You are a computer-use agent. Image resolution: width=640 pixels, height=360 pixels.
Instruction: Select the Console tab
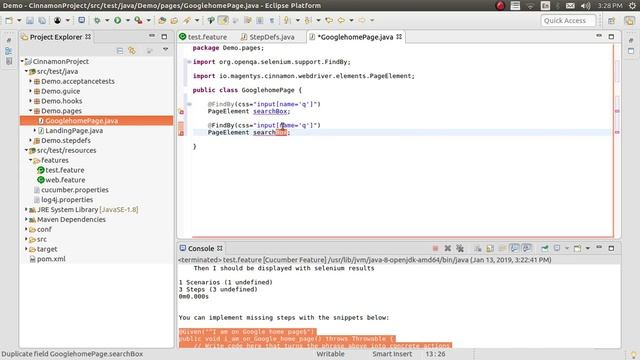click(x=201, y=249)
